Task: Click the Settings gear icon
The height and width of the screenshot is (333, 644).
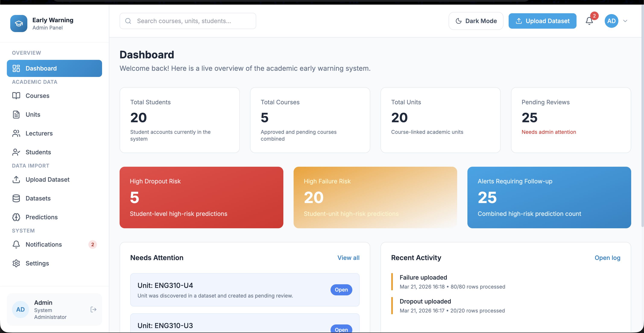Action: (16, 263)
